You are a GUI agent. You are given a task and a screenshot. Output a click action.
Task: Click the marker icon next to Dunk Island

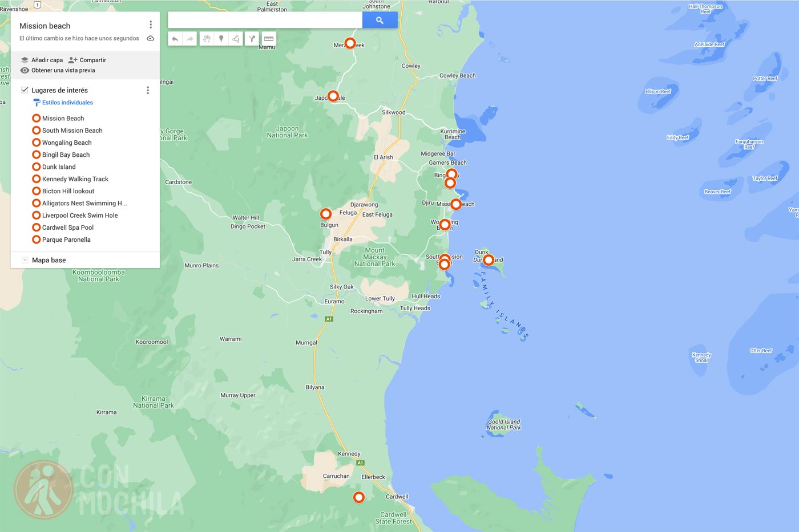coord(36,166)
